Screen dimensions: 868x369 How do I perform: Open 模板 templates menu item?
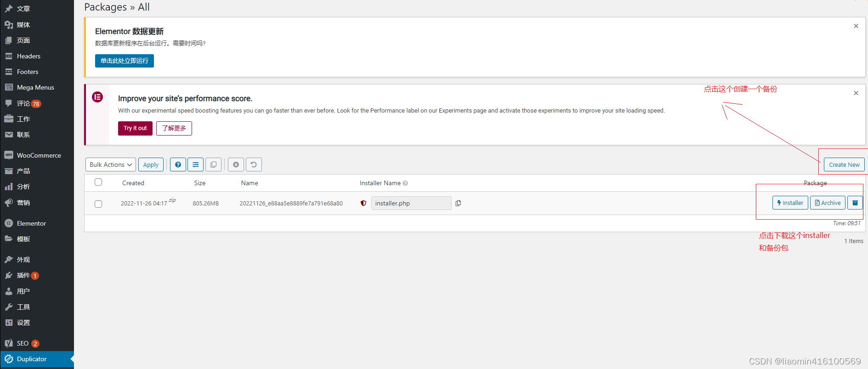tap(23, 239)
